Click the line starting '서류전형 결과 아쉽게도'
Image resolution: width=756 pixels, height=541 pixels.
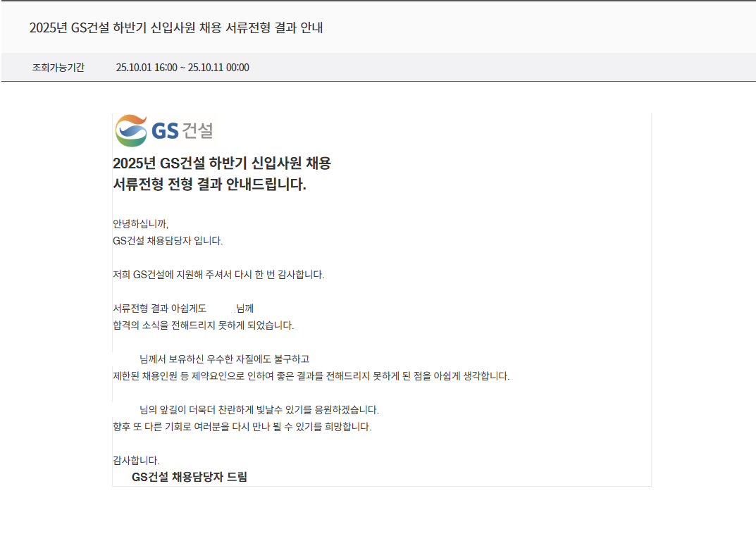(x=183, y=308)
